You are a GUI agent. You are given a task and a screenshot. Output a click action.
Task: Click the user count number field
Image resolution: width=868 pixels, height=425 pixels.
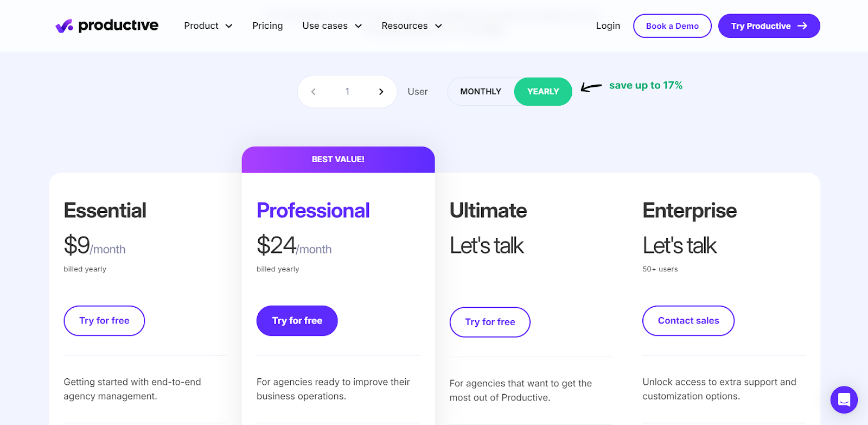pos(347,91)
